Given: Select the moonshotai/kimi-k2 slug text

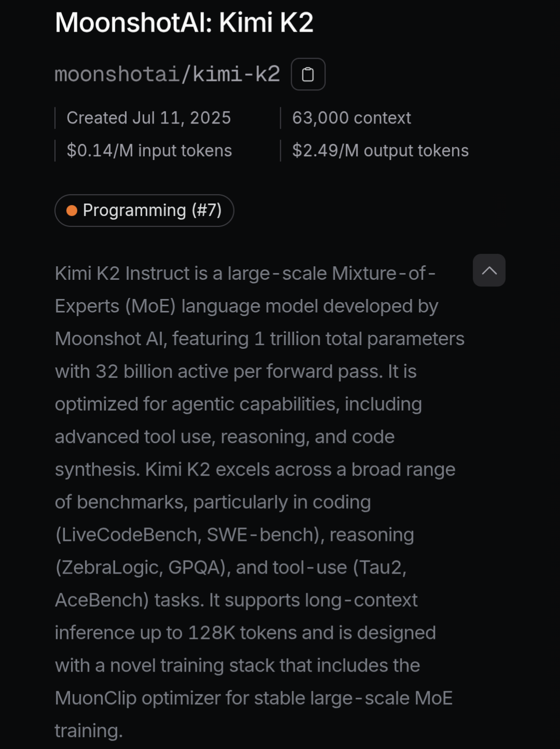Looking at the screenshot, I should (167, 74).
